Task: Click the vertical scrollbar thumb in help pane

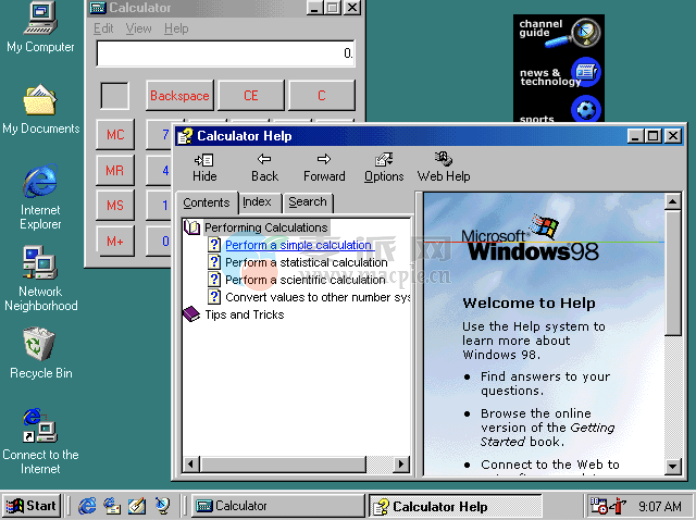Action: coord(673,273)
